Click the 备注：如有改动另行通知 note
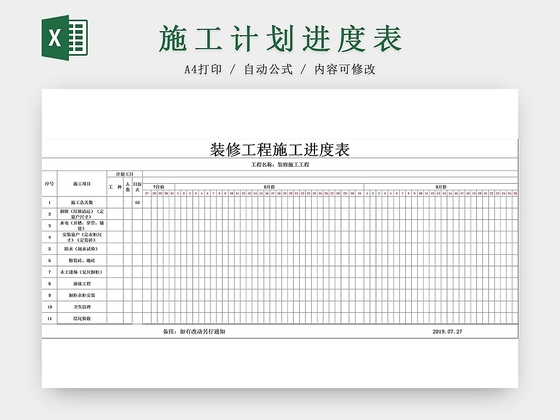Image resolution: width=560 pixels, height=420 pixels. (x=194, y=331)
